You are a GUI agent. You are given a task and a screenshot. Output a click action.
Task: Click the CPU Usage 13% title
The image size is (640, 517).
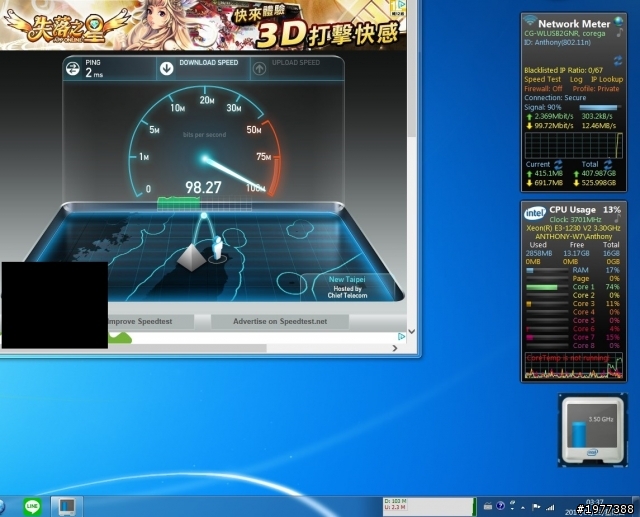point(585,210)
